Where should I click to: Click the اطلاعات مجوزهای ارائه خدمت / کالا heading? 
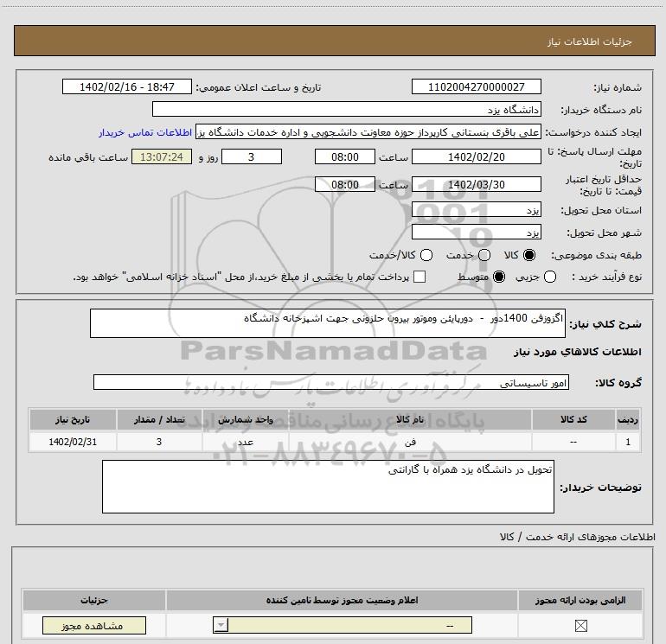tap(577, 537)
